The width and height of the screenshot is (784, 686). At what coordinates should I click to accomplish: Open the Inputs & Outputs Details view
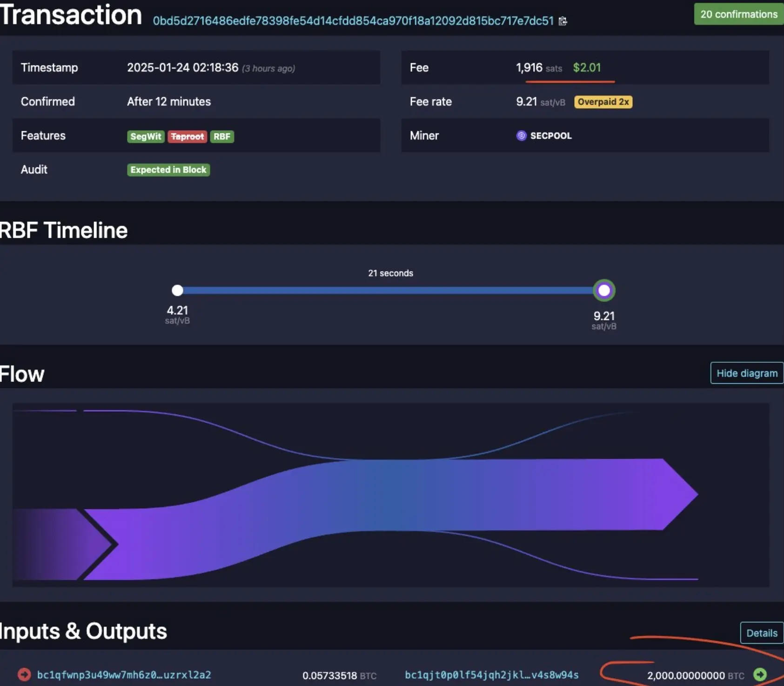(762, 633)
